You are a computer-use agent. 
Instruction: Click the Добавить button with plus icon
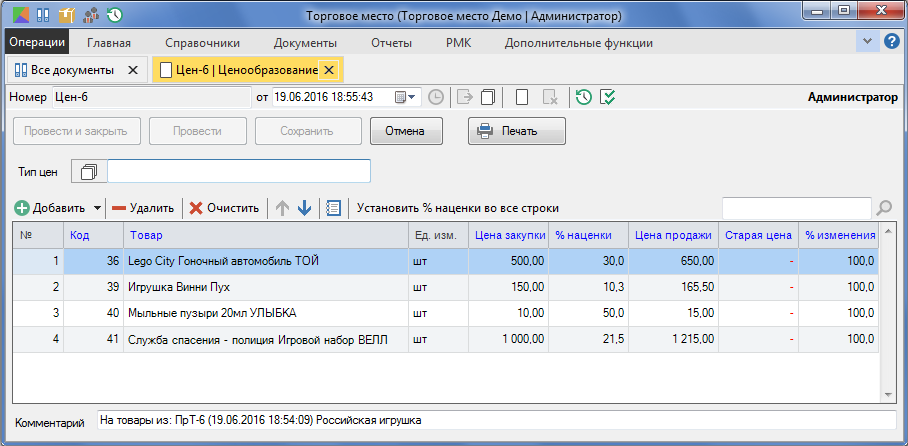pyautogui.click(x=50, y=208)
